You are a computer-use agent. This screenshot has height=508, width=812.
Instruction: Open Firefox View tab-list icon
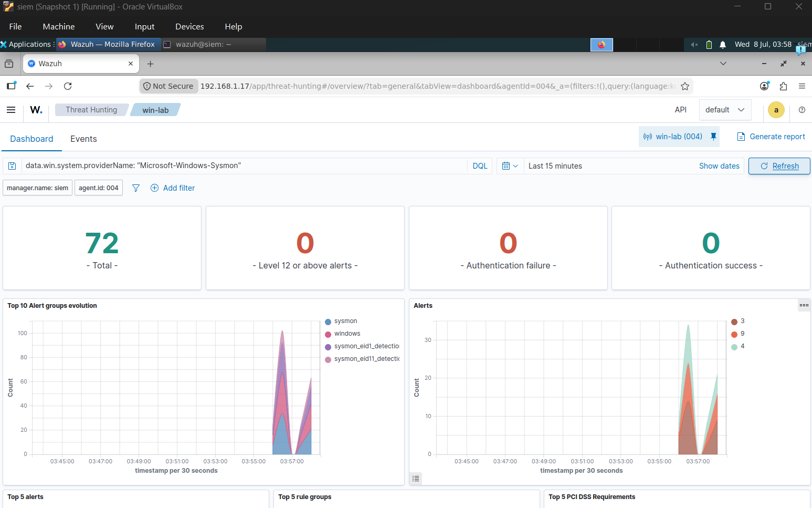[9, 64]
